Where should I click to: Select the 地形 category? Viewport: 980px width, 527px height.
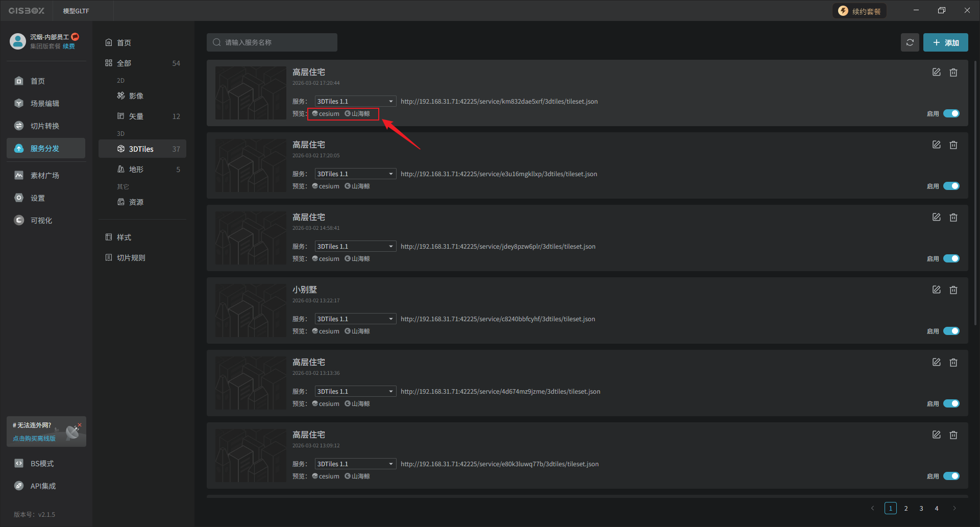coord(136,170)
